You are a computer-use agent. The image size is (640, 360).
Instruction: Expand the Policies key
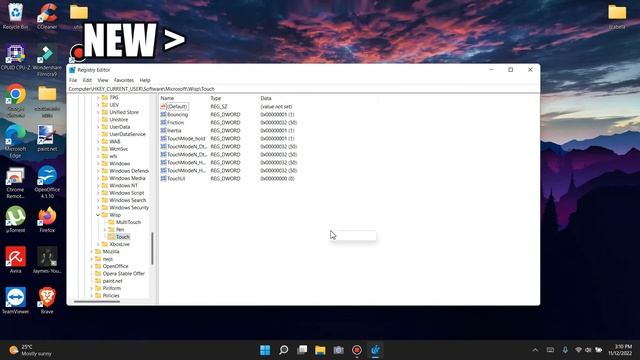pos(91,296)
